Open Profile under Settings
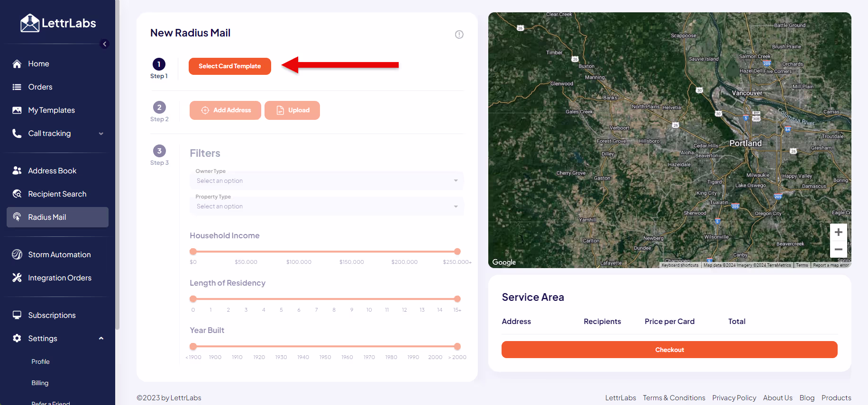The image size is (868, 405). click(40, 361)
